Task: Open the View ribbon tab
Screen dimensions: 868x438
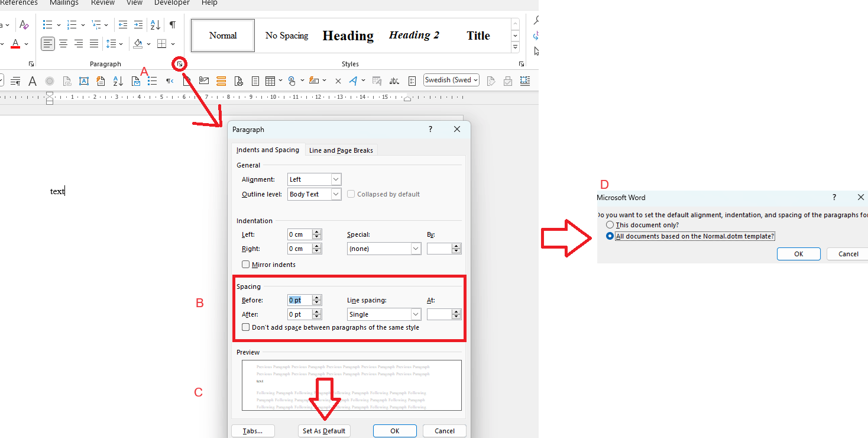Action: click(134, 3)
